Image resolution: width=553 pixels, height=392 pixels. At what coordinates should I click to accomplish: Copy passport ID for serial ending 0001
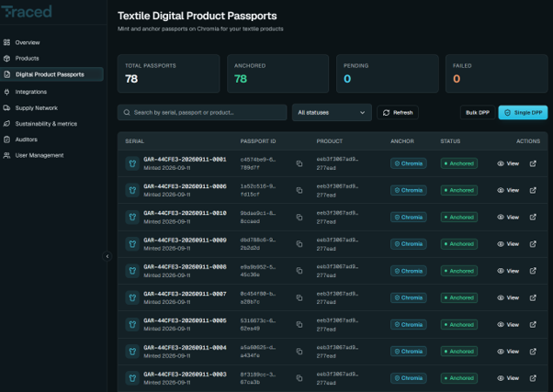(299, 163)
